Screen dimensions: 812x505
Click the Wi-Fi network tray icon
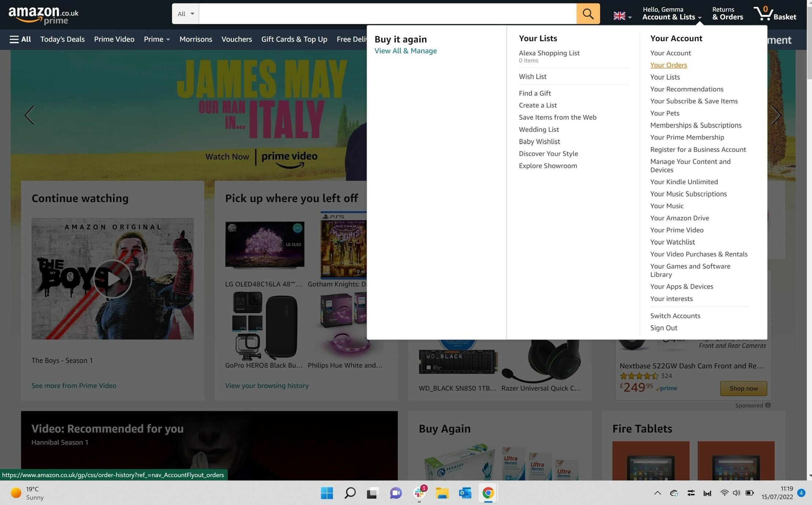click(x=724, y=493)
